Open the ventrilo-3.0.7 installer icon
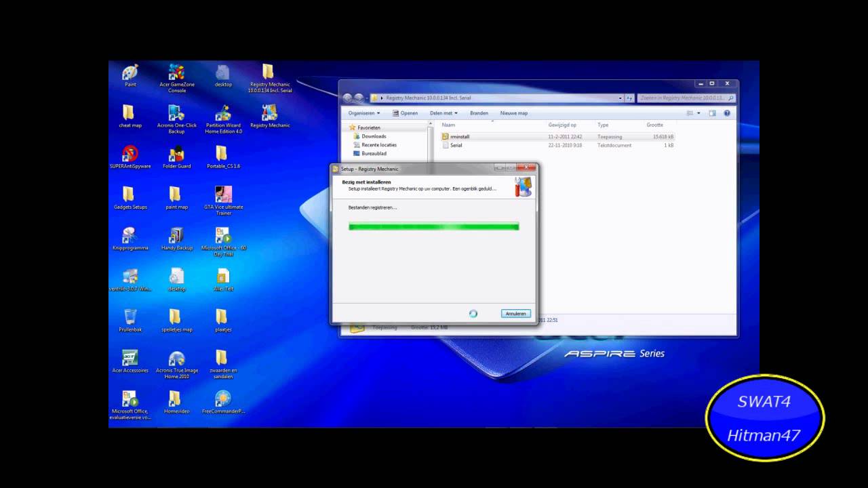The image size is (868, 488). click(x=130, y=279)
